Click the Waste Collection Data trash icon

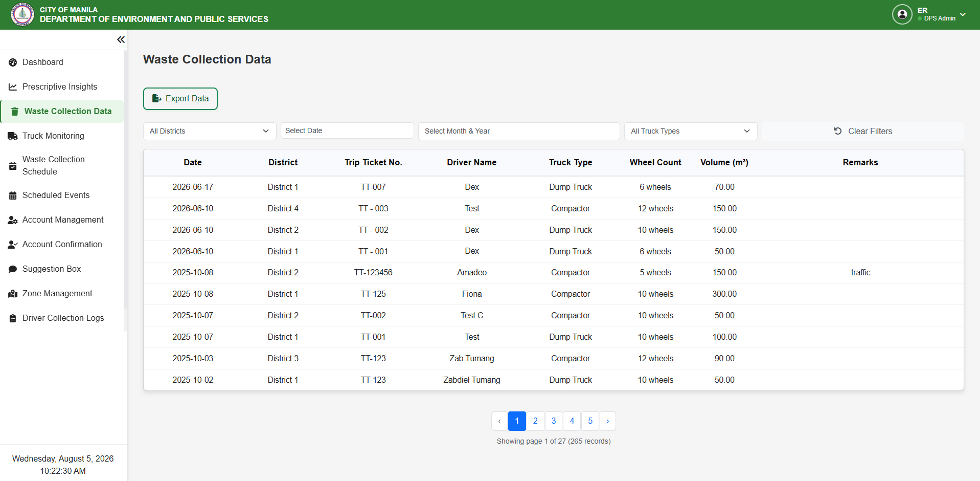(15, 112)
